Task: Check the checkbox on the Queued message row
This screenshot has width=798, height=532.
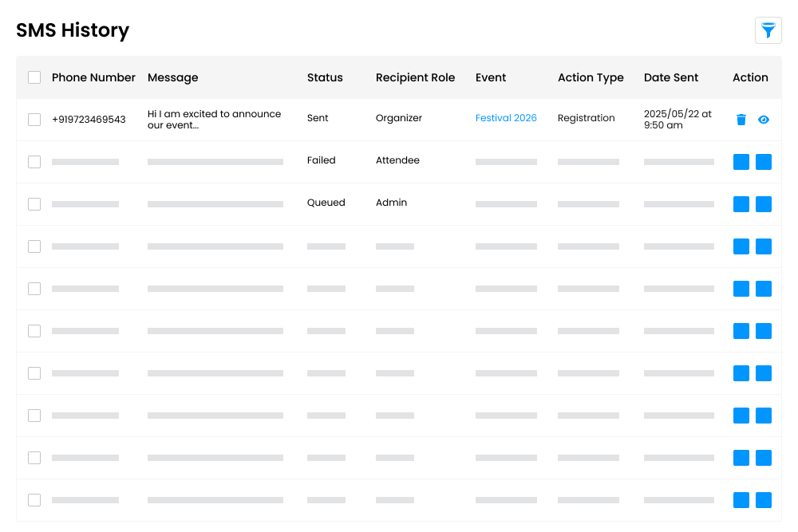Action: click(x=34, y=204)
